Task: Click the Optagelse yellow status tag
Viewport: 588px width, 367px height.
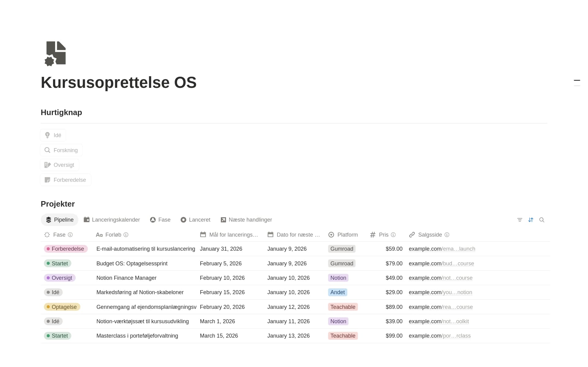Action: [x=62, y=307]
